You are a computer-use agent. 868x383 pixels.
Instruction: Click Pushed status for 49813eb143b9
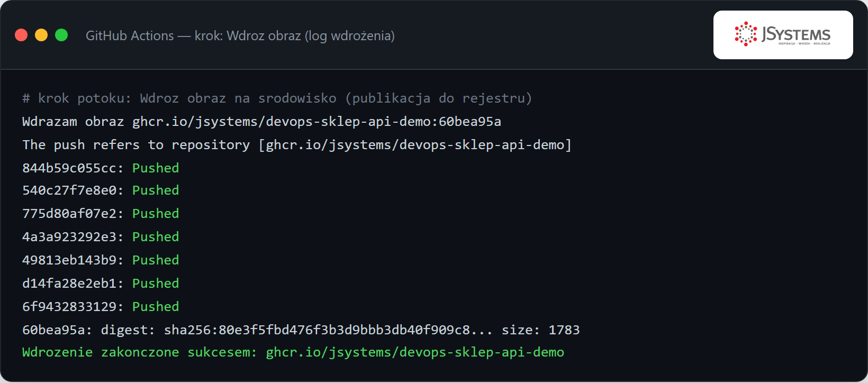pyautogui.click(x=156, y=260)
